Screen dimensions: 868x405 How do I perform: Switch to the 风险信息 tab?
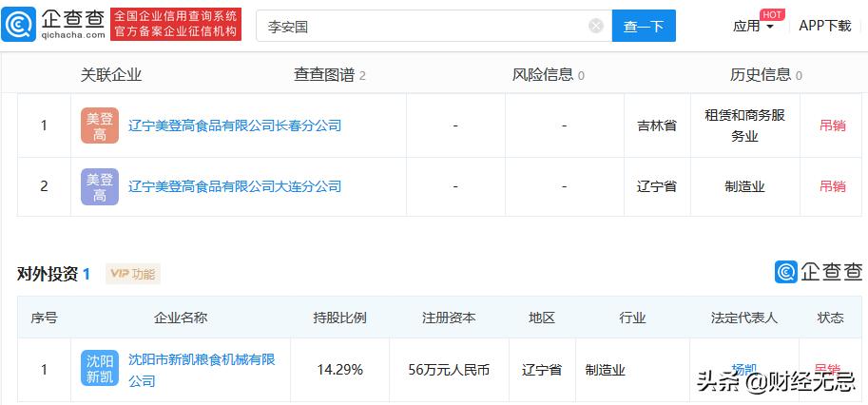coord(548,75)
